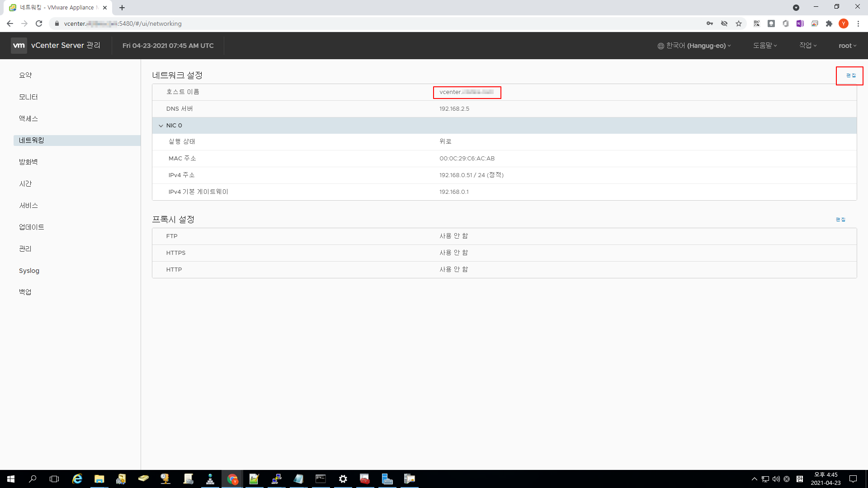The height and width of the screenshot is (488, 868).
Task: Open the 작업 actions dropdown
Action: (x=808, y=46)
